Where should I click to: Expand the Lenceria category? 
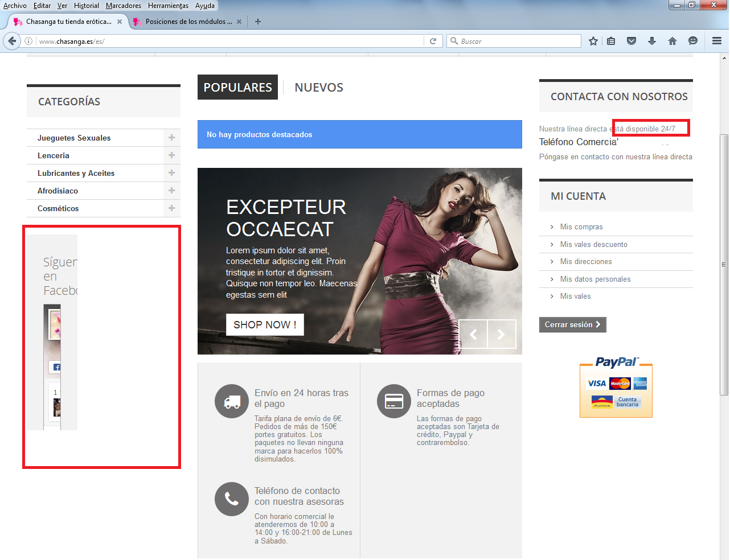tap(171, 155)
